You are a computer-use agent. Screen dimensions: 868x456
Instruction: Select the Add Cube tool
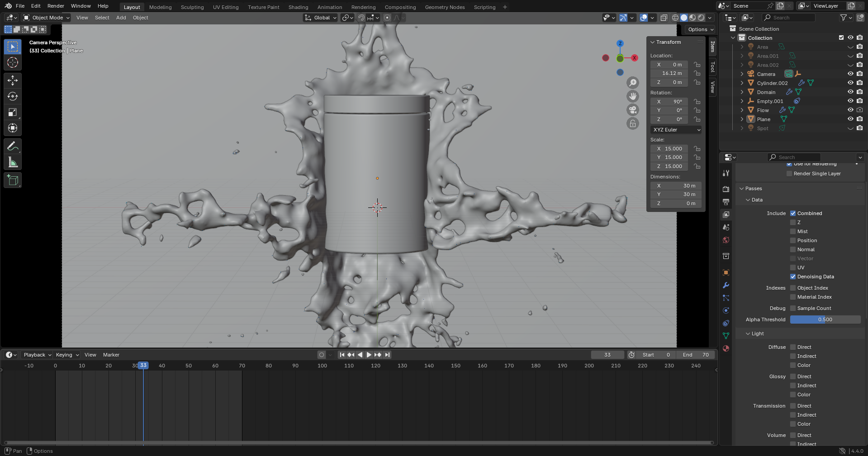[12, 180]
